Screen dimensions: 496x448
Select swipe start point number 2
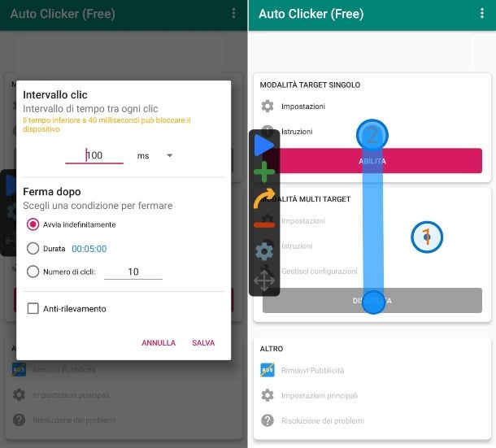click(x=372, y=135)
